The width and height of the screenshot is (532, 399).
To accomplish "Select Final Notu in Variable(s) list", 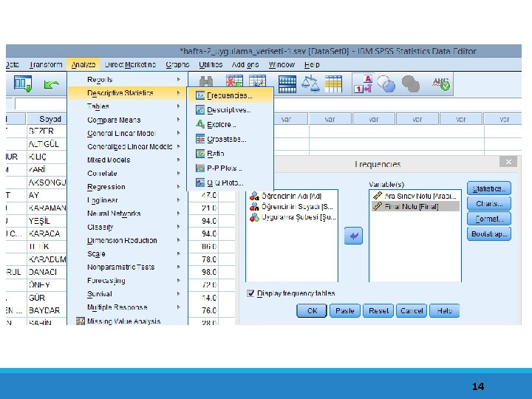I will (x=415, y=206).
